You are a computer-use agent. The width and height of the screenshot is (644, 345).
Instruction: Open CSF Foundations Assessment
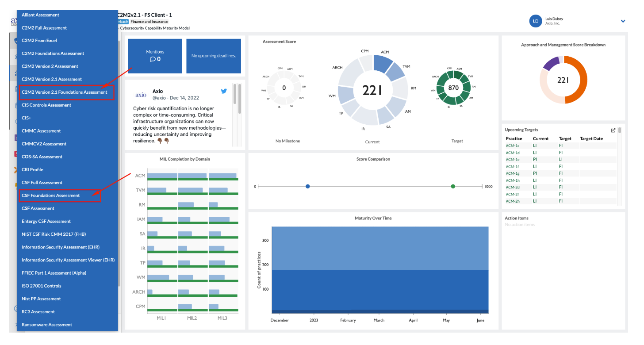coord(51,195)
